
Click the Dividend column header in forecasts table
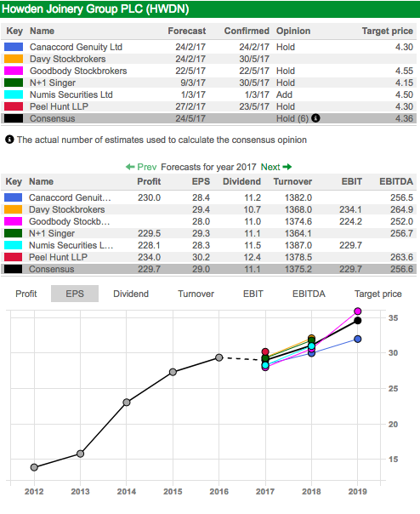pos(241,181)
